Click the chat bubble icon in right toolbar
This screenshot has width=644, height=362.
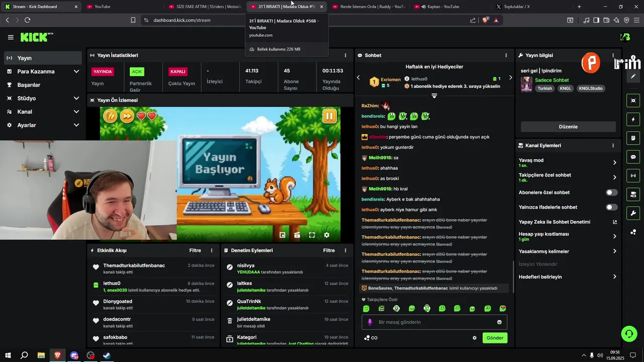633,157
